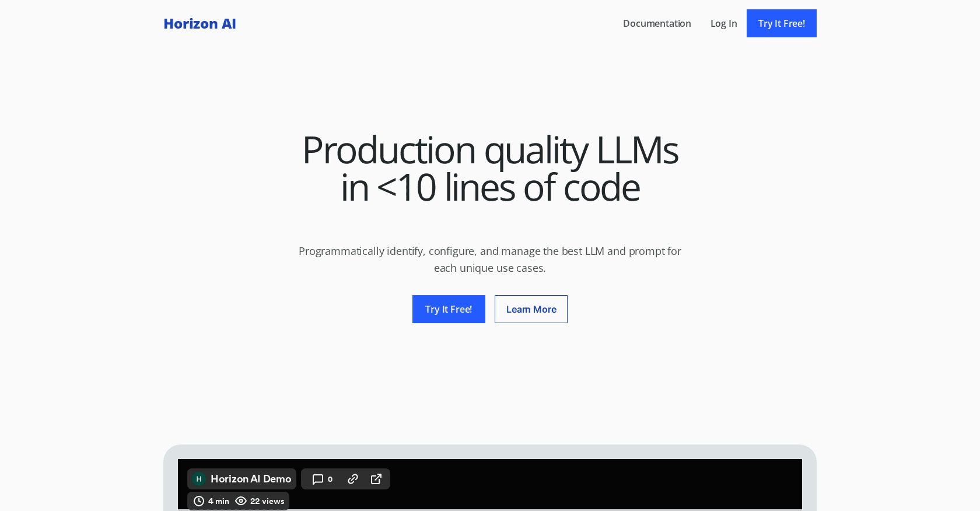Click the 4 min duration label
Screen dimensions: 980x511
pyautogui.click(x=219, y=501)
